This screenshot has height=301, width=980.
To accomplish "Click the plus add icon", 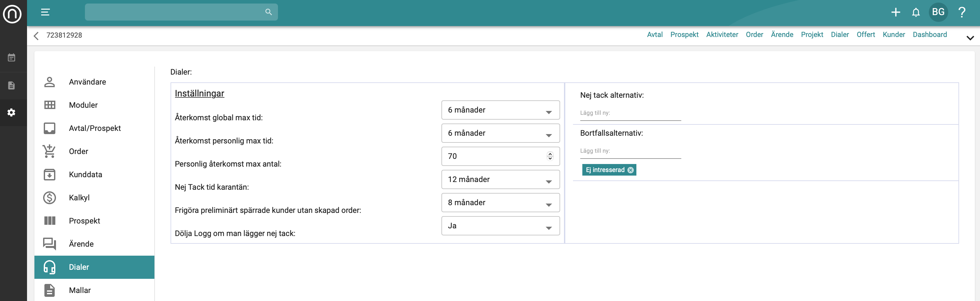I will [x=895, y=12].
